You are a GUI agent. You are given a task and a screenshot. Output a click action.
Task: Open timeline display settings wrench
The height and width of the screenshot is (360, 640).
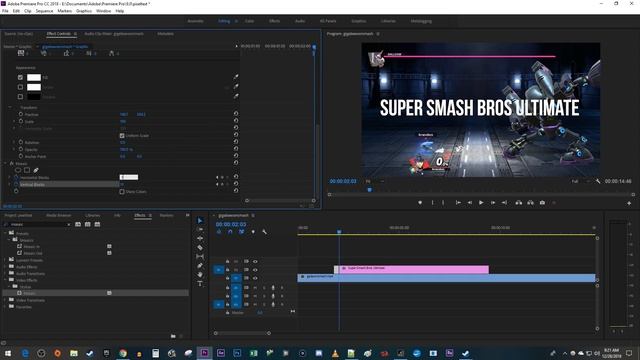click(264, 232)
